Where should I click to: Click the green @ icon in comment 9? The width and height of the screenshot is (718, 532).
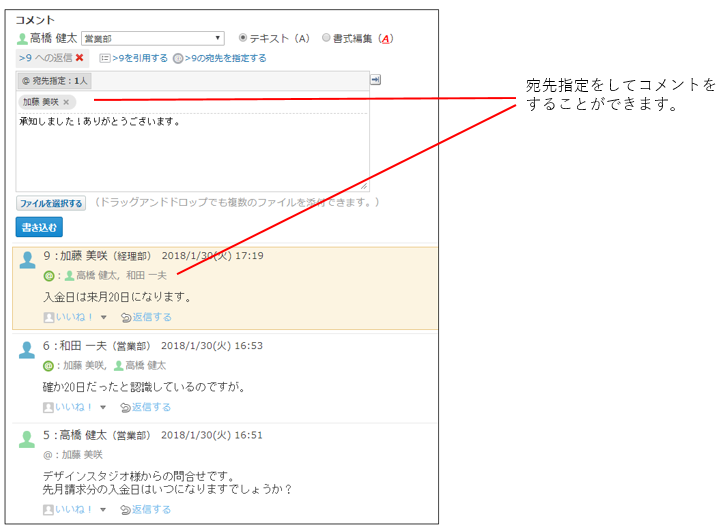click(x=49, y=276)
